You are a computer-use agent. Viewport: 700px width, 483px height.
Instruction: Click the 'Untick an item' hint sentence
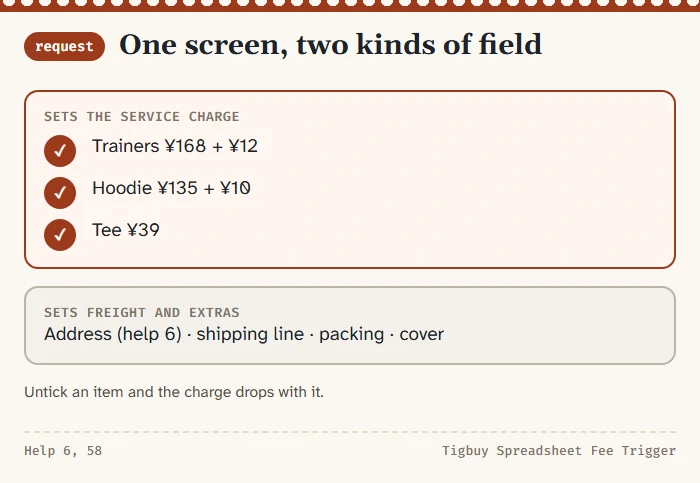[x=174, y=392]
